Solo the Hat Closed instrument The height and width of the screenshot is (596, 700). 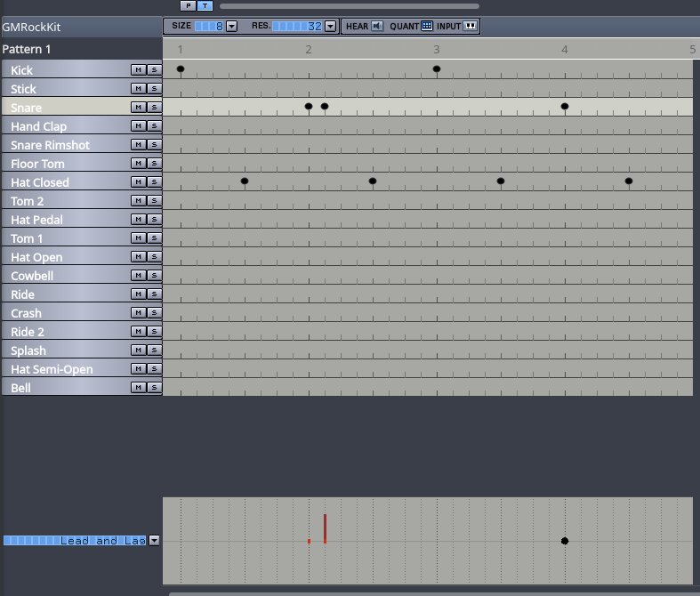154,181
